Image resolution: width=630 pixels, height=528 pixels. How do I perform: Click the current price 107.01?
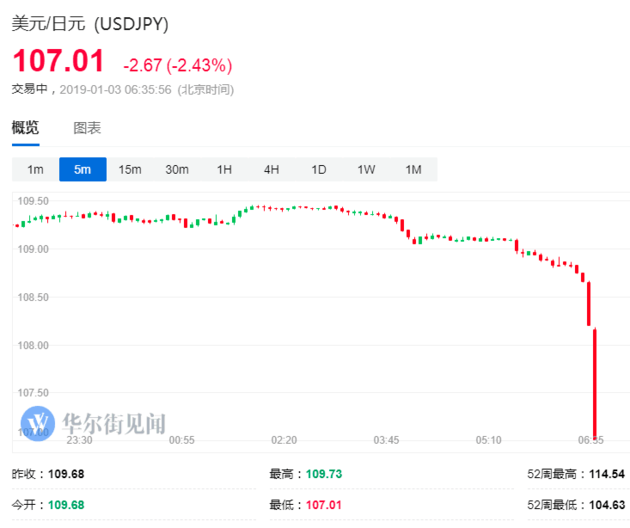58,62
